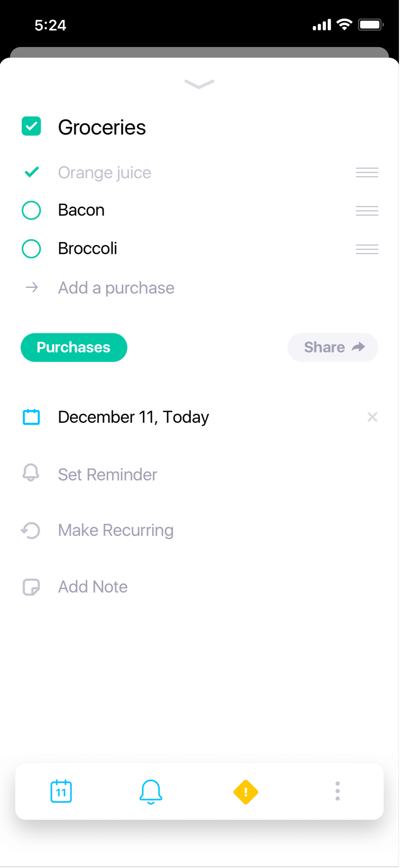The width and height of the screenshot is (400, 868).
Task: Open the three-dot more options menu
Action: tap(337, 791)
